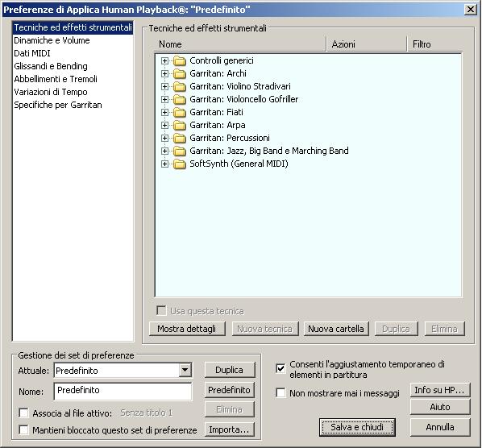482x448 pixels.
Task: Click the Garritan: Violoncello Gofriller folder icon
Action: (x=180, y=100)
